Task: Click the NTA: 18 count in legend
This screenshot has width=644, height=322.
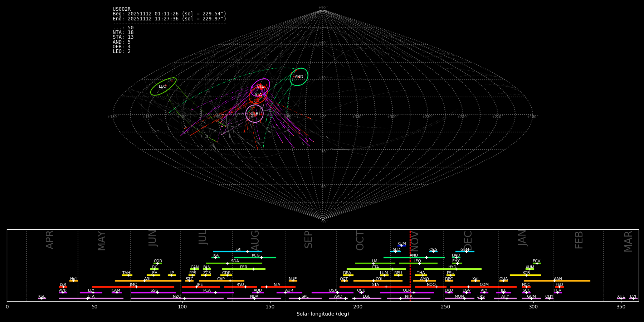Action: point(123,33)
